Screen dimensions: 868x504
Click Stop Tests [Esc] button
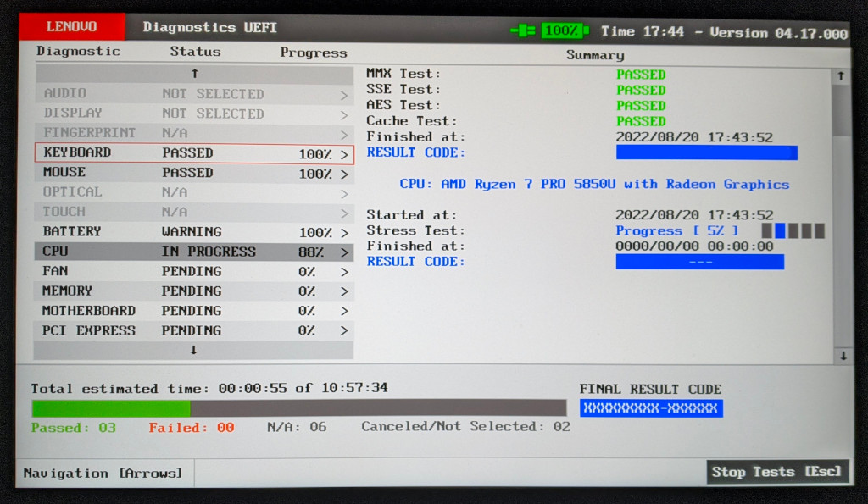pos(776,472)
